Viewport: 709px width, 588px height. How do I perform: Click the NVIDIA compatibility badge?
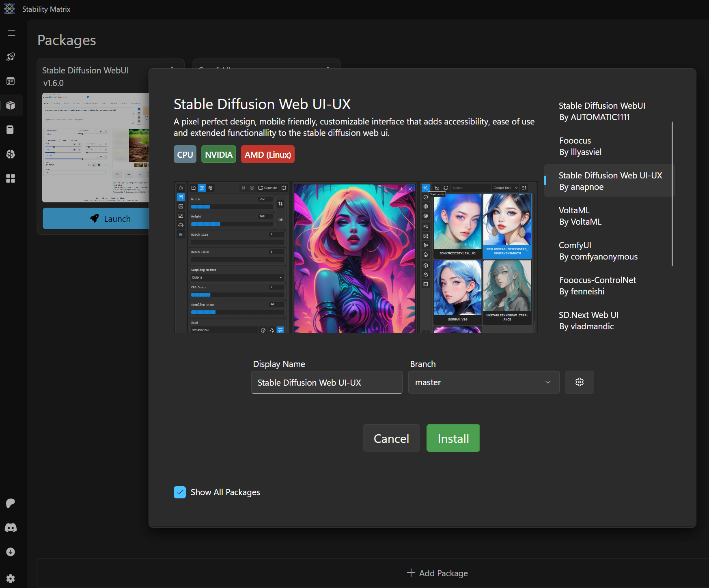(x=219, y=155)
